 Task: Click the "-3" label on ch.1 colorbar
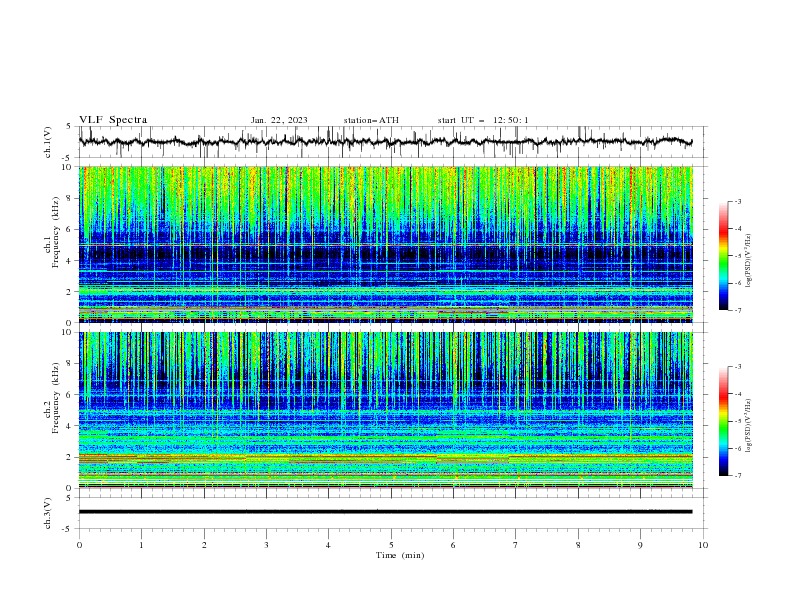737,201
